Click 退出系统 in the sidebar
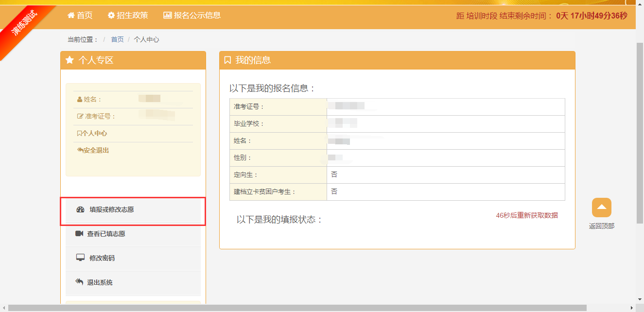The image size is (644, 312). click(x=100, y=282)
